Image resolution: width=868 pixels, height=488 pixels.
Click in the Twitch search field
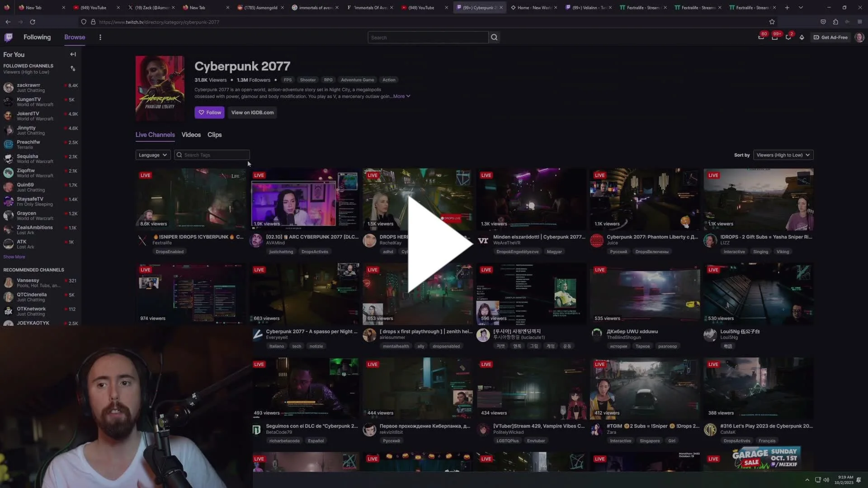tap(428, 38)
